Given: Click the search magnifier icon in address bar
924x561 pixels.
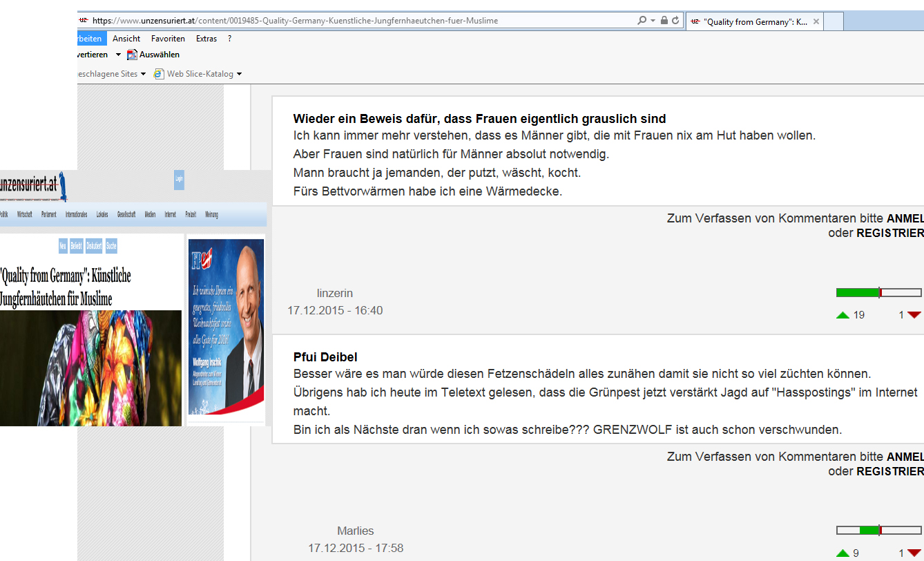Looking at the screenshot, I should [x=642, y=21].
